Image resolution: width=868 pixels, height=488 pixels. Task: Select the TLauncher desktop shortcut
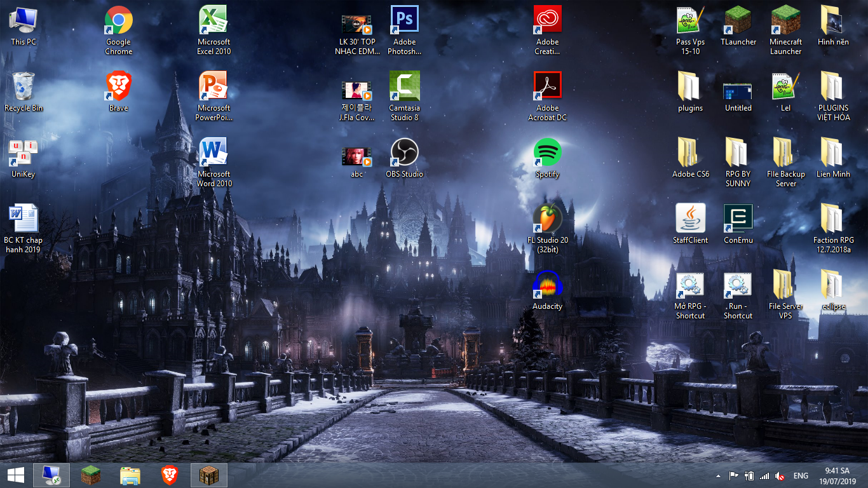click(x=738, y=20)
